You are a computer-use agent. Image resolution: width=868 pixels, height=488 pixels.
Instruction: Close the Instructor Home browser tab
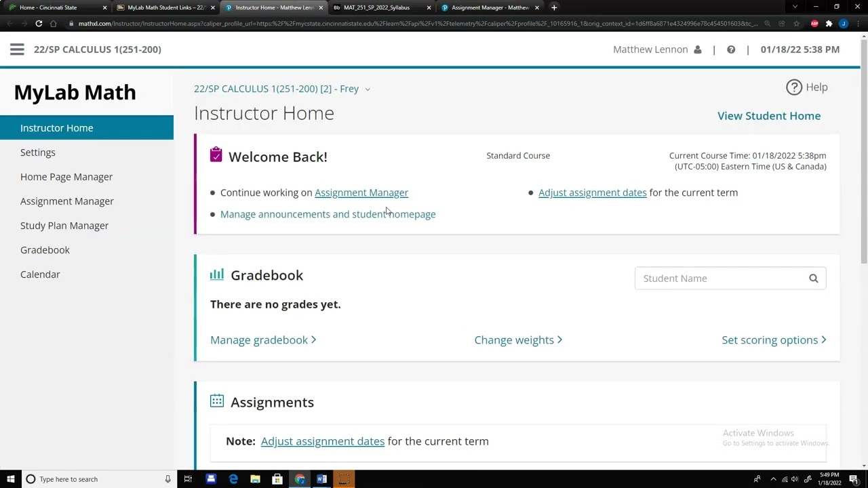320,7
